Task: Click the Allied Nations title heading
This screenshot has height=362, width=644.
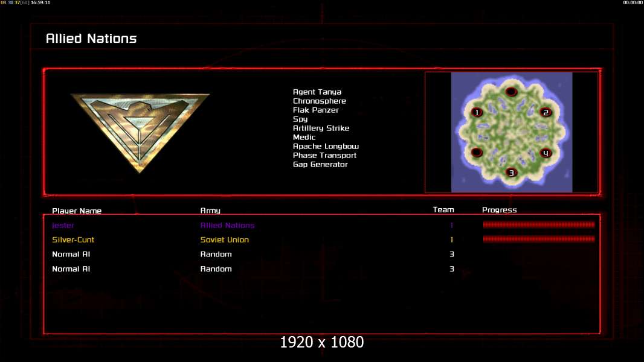Action: (91, 39)
